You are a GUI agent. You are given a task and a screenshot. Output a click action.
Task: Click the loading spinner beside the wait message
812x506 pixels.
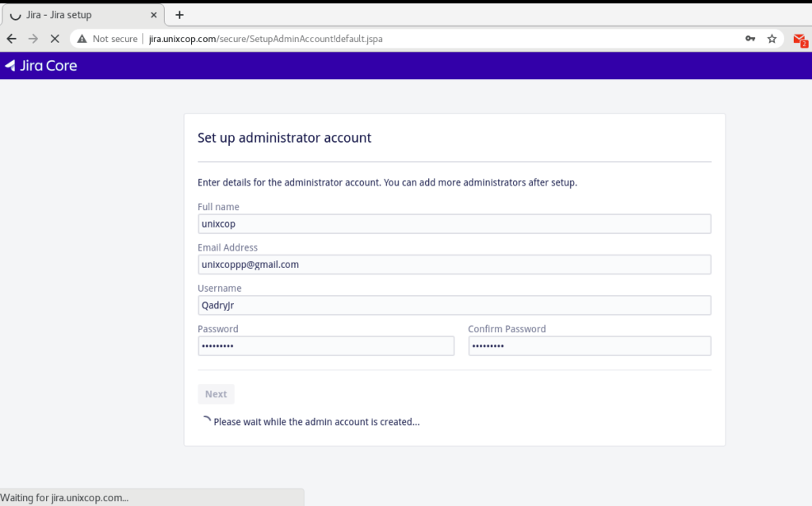point(206,421)
